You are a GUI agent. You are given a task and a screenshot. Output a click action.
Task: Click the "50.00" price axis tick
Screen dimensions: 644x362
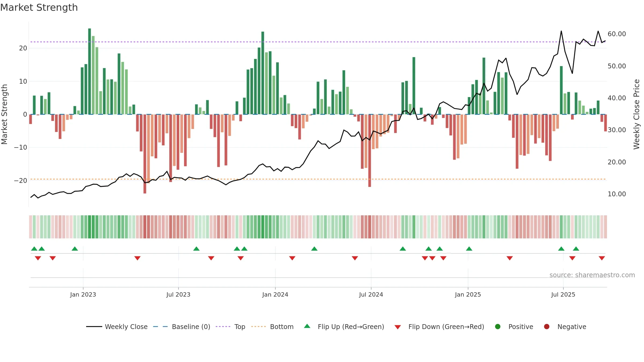pyautogui.click(x=617, y=66)
